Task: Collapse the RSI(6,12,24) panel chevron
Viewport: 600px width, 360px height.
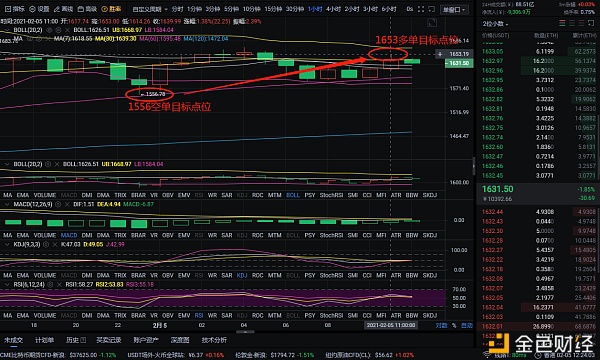Action: 7,285
